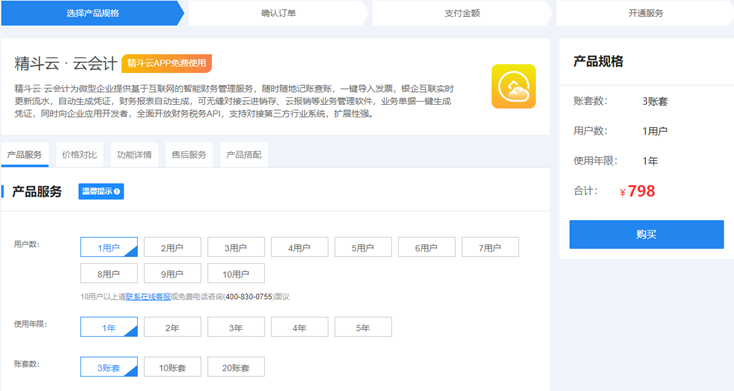
Task: Click the 400-830-0755 phone number
Action: click(249, 296)
